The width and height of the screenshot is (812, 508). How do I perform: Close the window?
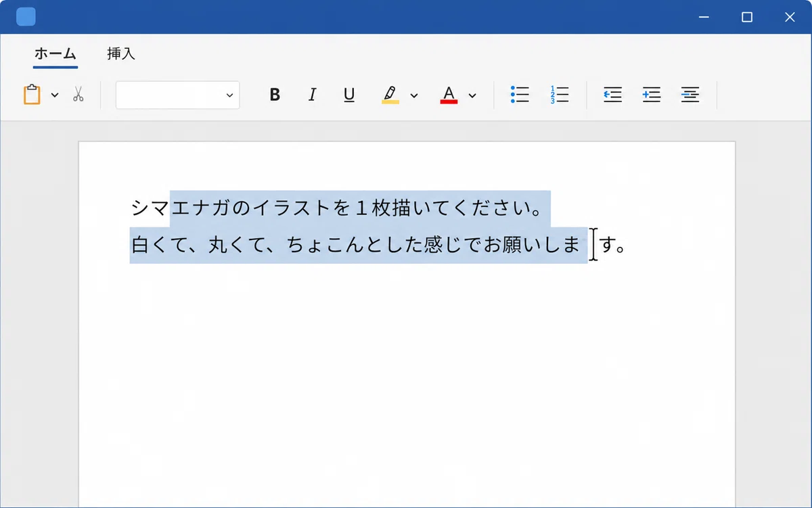tap(790, 17)
